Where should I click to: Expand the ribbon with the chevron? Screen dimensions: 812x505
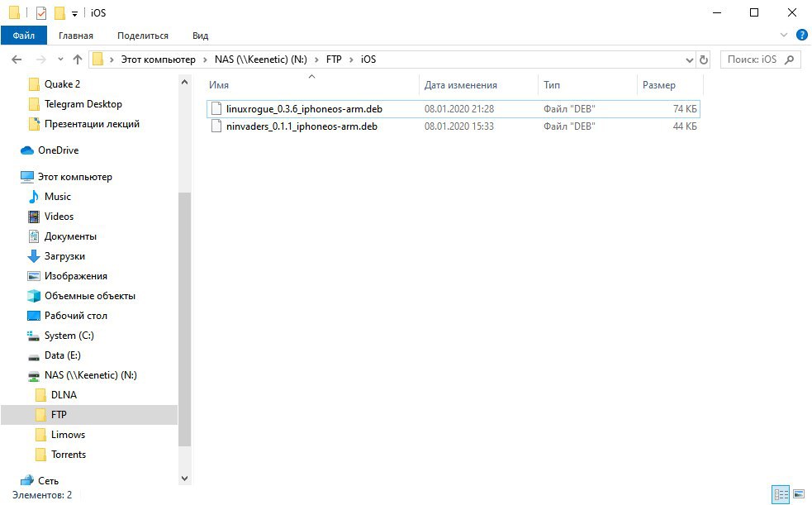(x=784, y=36)
